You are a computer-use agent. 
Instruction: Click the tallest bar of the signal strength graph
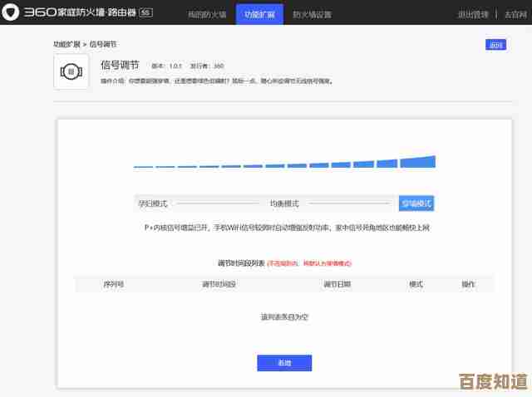coord(425,162)
